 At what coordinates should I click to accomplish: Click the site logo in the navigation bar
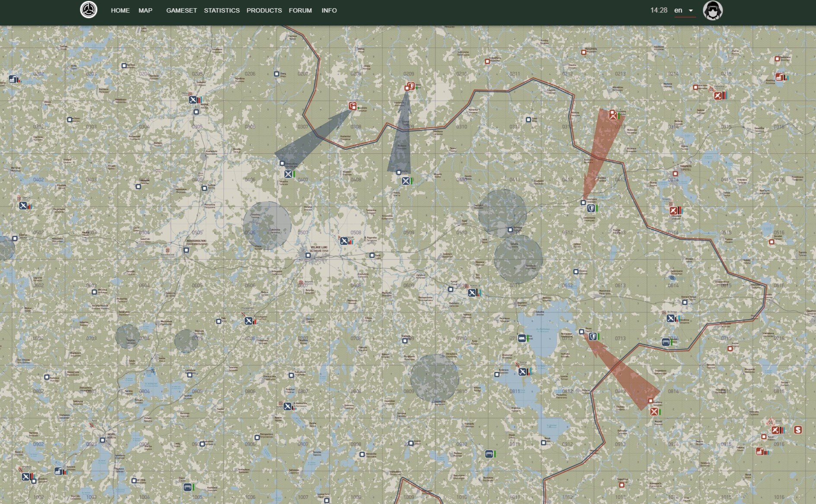[89, 10]
